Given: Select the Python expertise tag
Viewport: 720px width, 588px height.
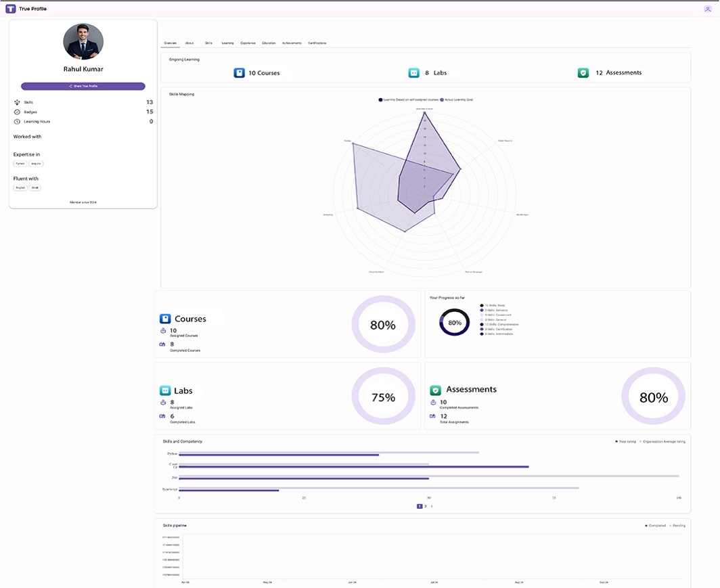Looking at the screenshot, I should click(x=20, y=164).
